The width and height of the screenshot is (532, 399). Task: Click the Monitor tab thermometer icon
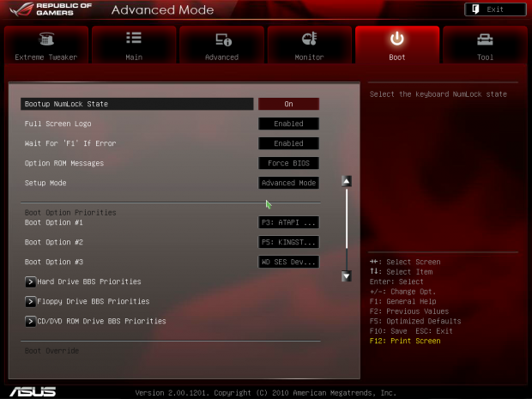pyautogui.click(x=310, y=39)
